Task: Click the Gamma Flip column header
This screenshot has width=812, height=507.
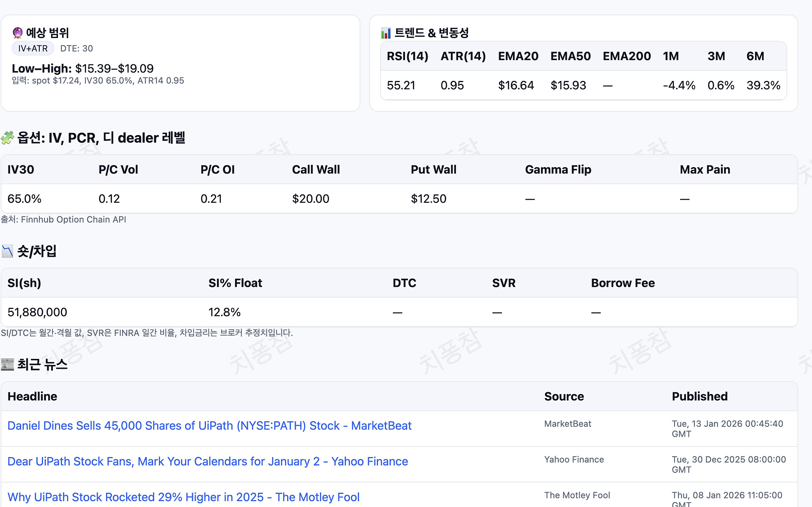Action: [x=558, y=169]
